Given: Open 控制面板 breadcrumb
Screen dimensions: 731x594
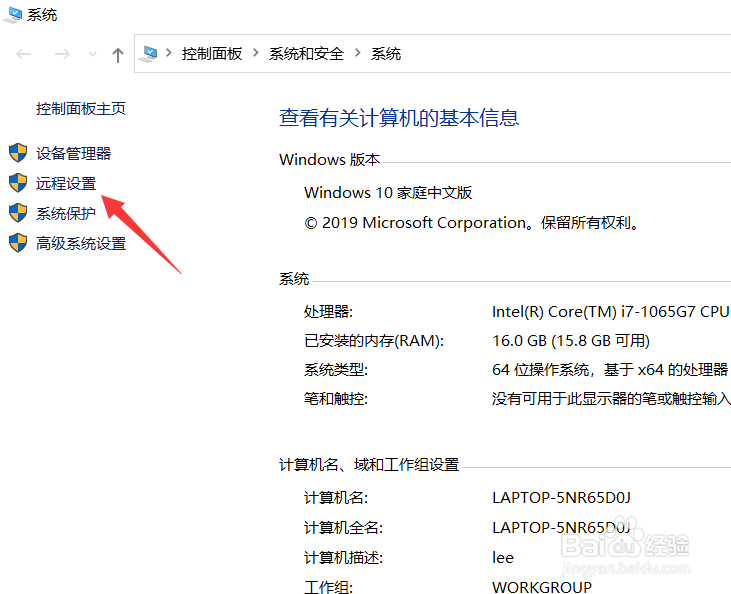Looking at the screenshot, I should click(212, 54).
